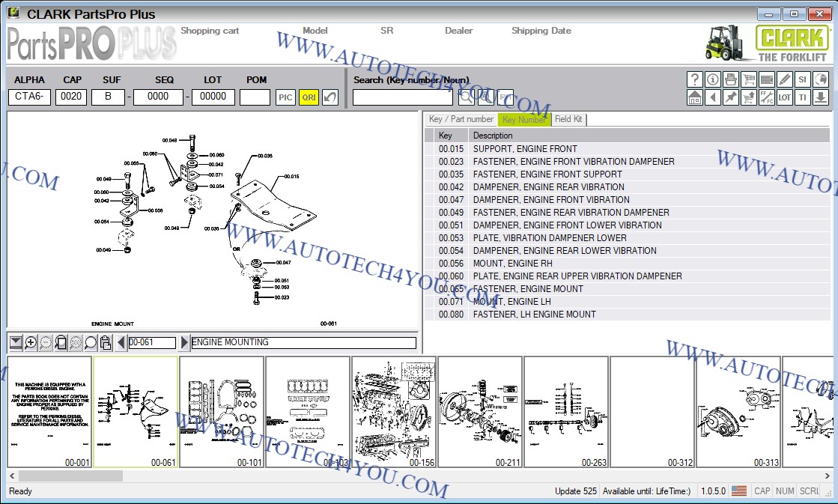Toggle the PIC button

(285, 97)
